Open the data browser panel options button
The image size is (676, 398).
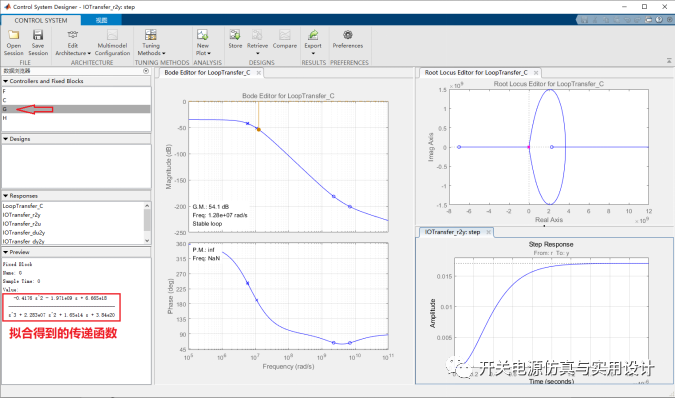point(146,71)
